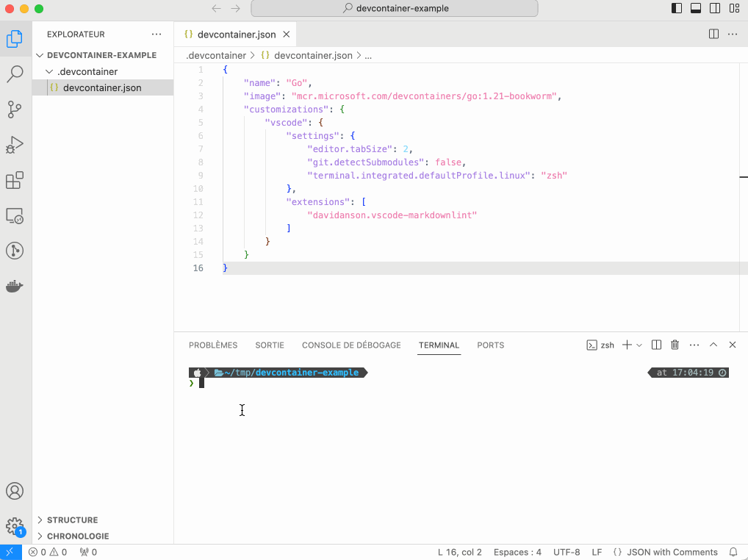
Task: Open indentation settings via Espaces : 4
Action: click(x=517, y=552)
